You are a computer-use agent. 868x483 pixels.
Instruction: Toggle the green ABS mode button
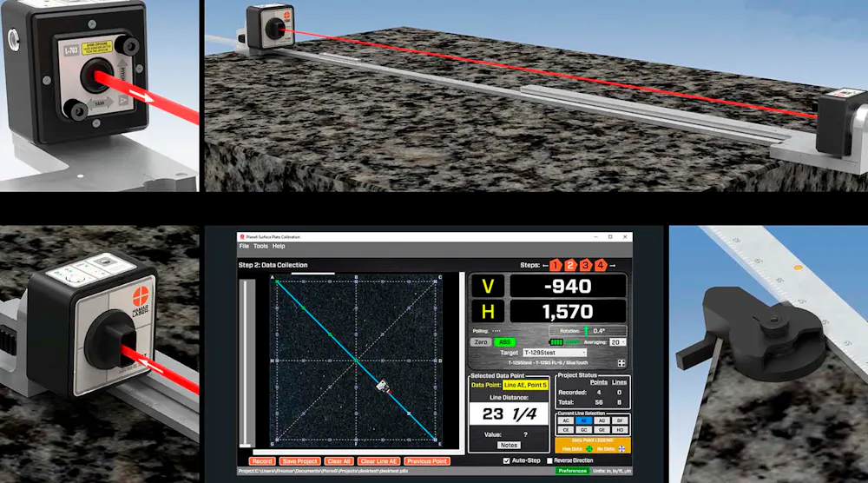504,342
